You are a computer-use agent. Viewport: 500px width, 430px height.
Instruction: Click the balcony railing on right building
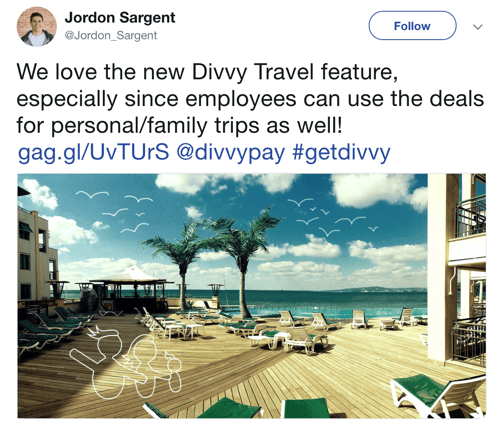[x=471, y=217]
